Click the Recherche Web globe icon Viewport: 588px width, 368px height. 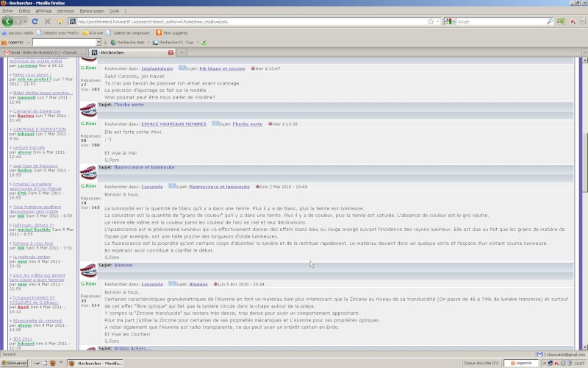tap(113, 43)
